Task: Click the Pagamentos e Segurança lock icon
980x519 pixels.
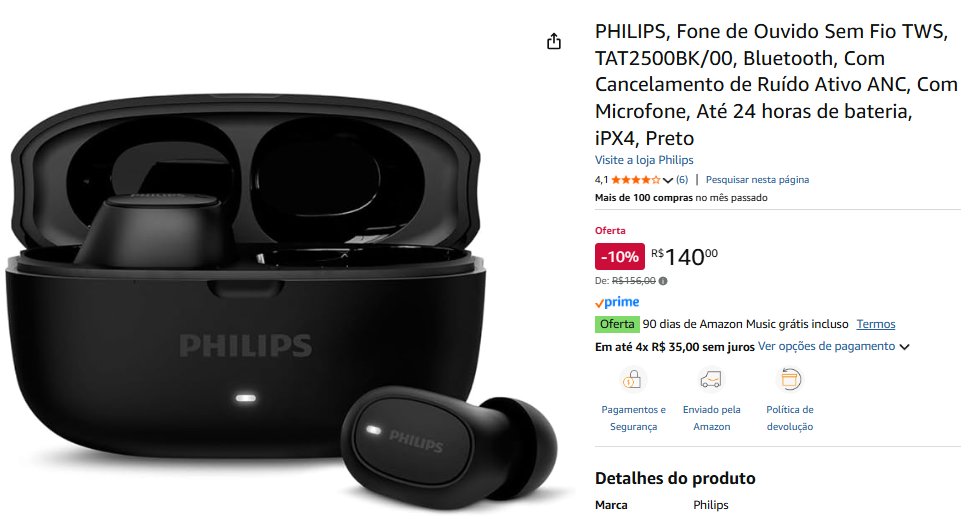Action: tap(632, 379)
